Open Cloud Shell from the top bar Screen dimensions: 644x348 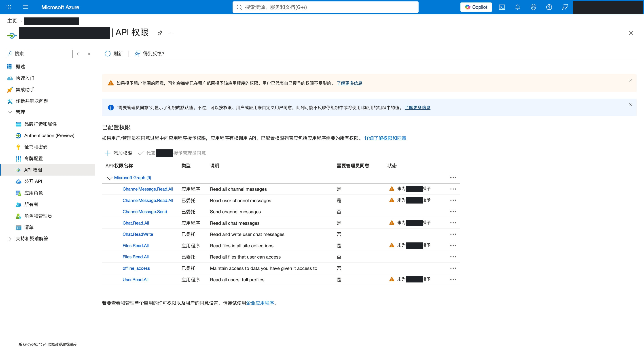click(502, 7)
